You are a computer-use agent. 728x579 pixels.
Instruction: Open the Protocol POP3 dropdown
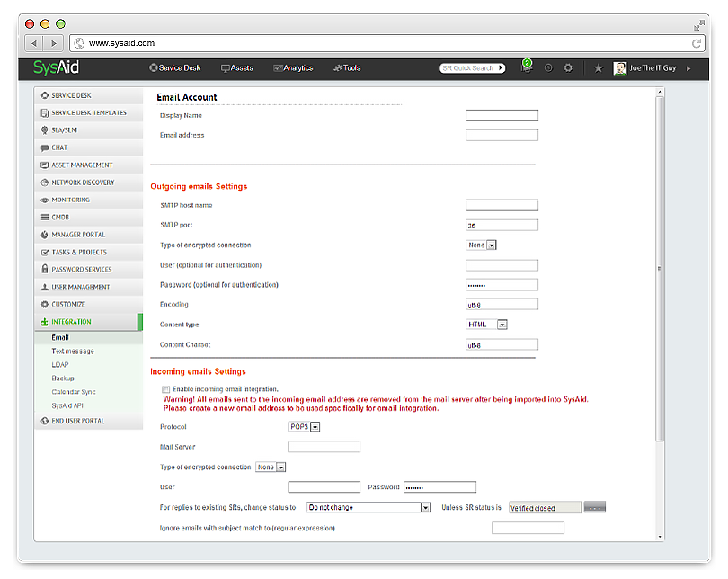[x=304, y=426]
